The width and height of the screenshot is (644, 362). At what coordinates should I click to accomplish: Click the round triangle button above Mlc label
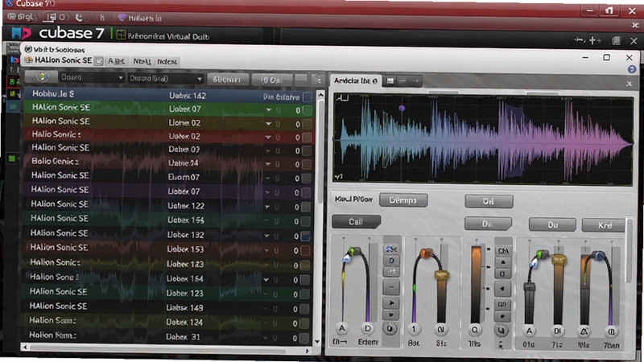(x=584, y=331)
